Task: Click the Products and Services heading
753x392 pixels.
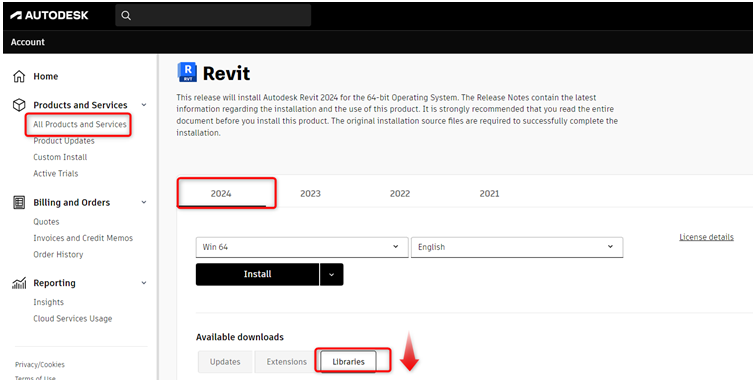Action: (80, 105)
